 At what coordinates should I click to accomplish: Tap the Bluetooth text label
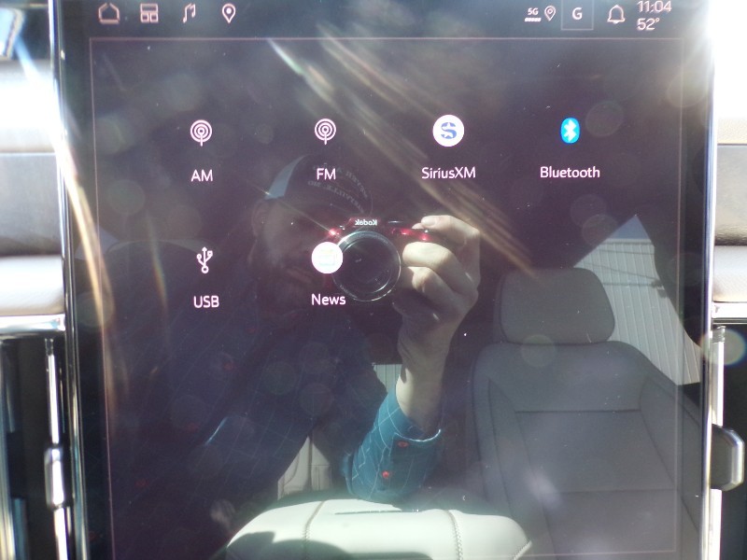click(570, 173)
